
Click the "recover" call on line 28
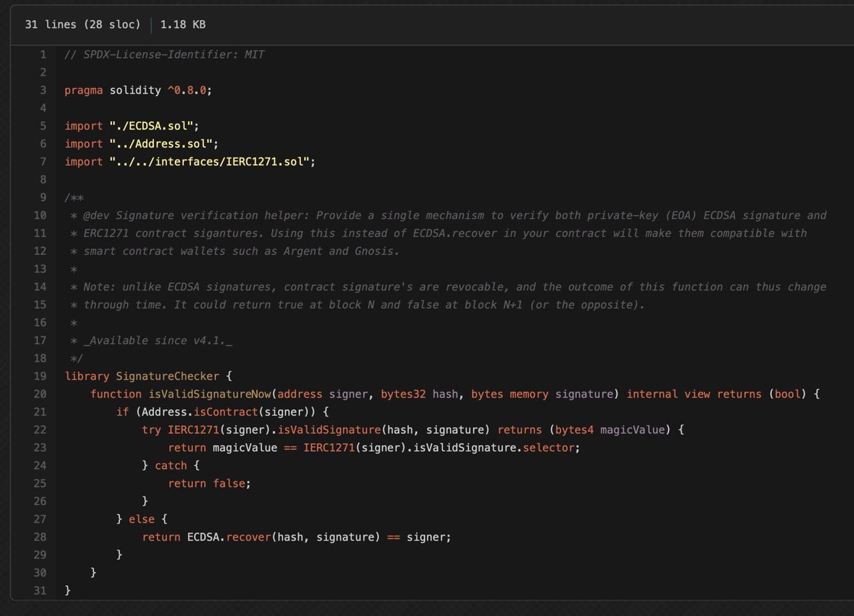pos(248,537)
